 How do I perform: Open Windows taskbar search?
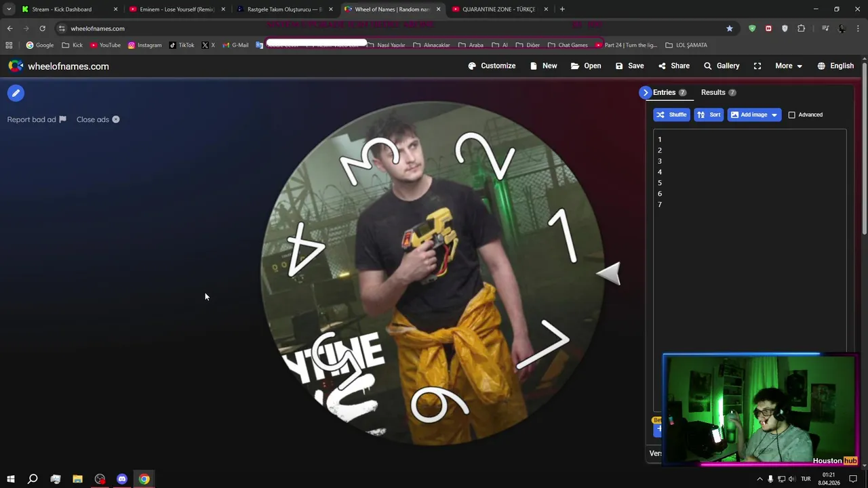(33, 479)
